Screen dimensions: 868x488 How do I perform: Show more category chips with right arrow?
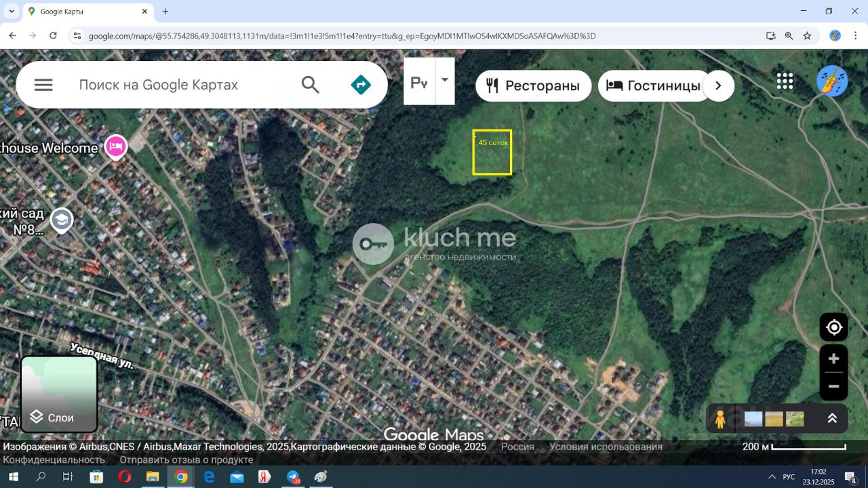point(719,85)
